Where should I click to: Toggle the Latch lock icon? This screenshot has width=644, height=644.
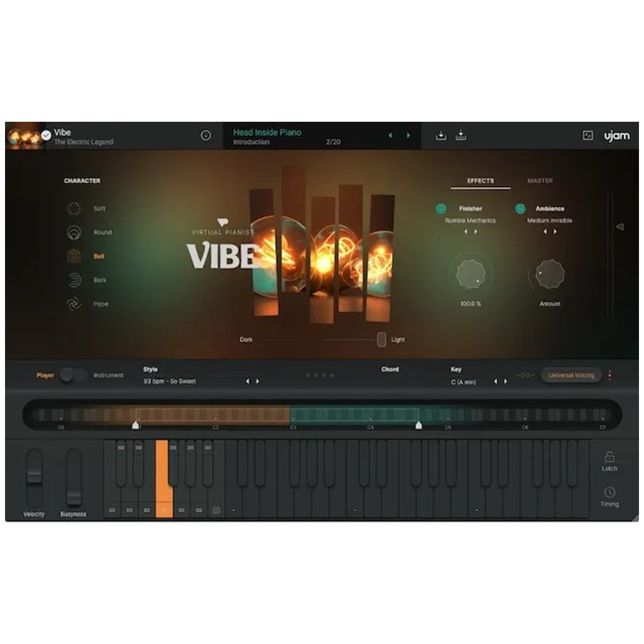609,457
